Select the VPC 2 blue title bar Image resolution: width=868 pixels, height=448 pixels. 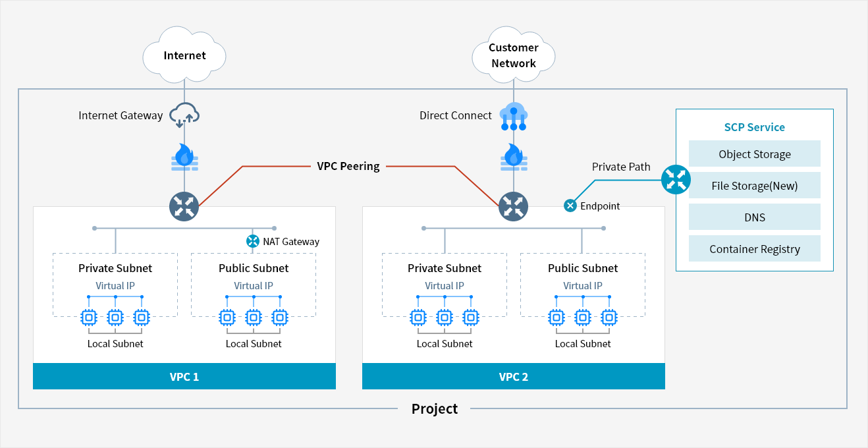(x=513, y=377)
